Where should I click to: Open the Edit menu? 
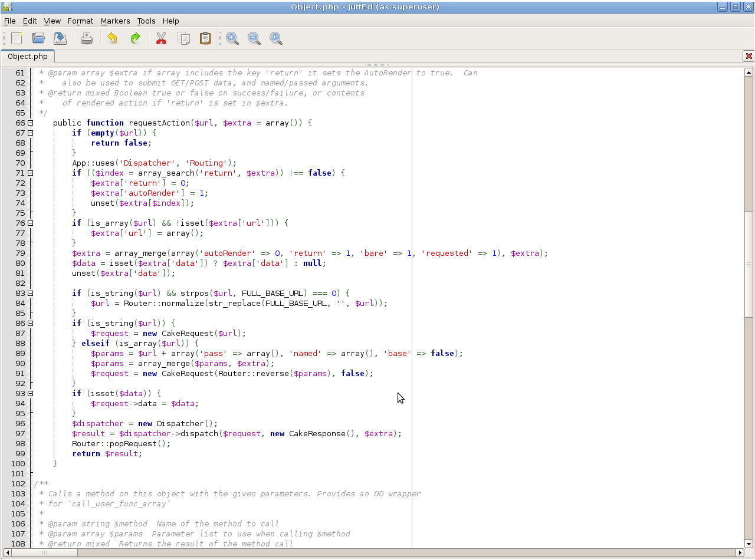click(29, 21)
